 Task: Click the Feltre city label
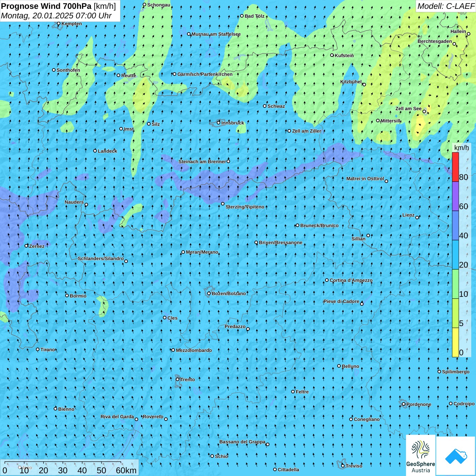[x=302, y=392]
